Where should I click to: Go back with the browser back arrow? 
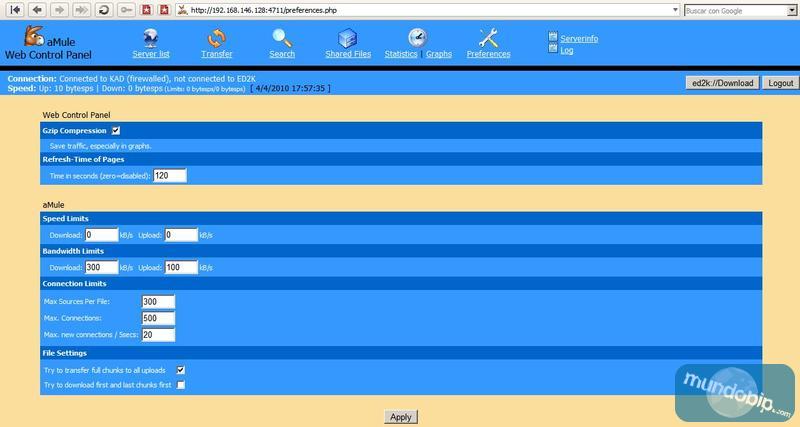pos(37,10)
